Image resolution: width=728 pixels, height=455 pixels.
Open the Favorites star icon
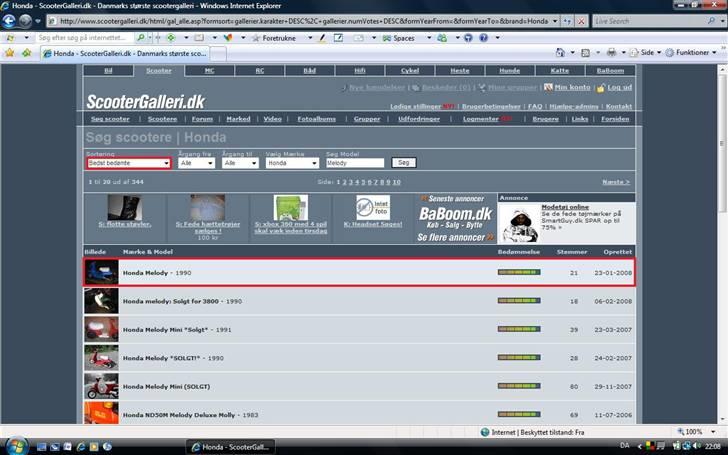click(x=9, y=52)
